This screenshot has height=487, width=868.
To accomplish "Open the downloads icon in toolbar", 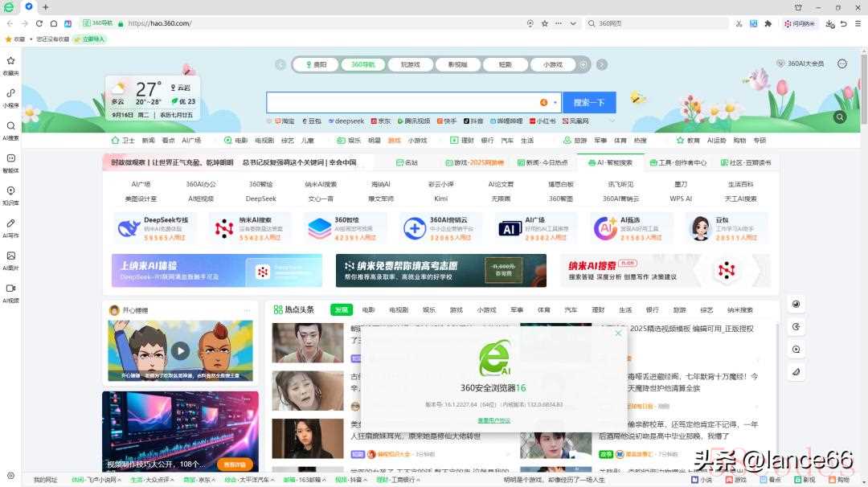I will [x=829, y=24].
